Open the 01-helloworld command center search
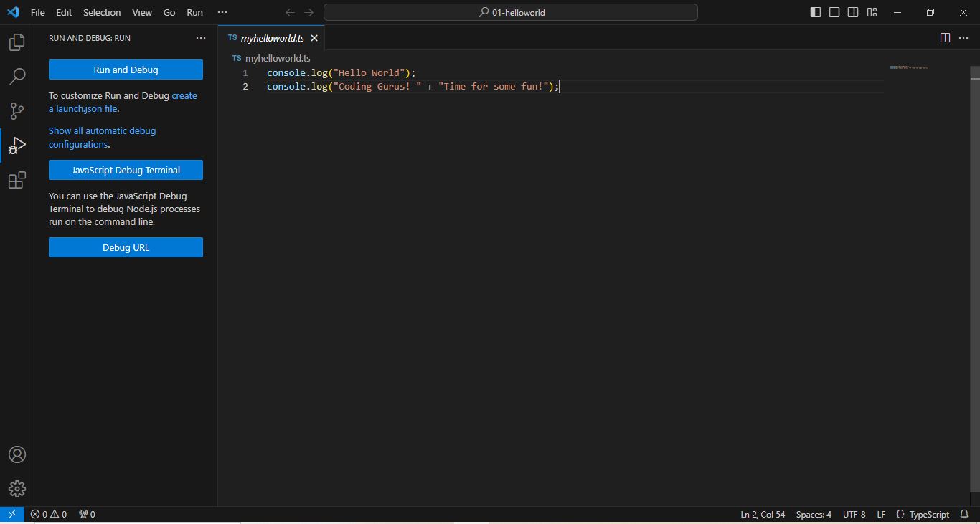This screenshot has width=980, height=524. 510,12
